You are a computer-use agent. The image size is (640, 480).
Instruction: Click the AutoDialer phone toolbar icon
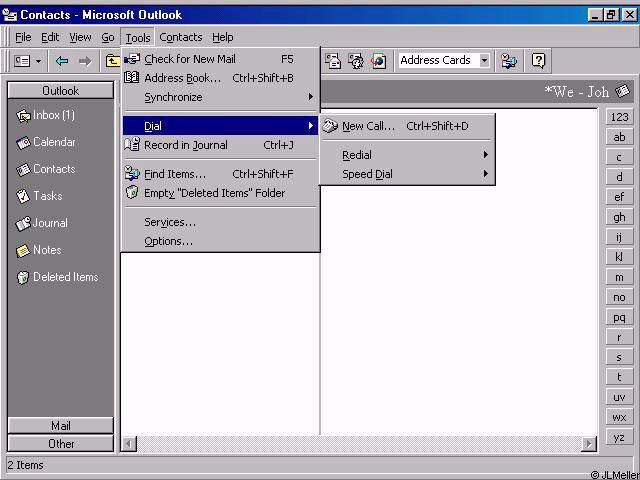point(356,61)
